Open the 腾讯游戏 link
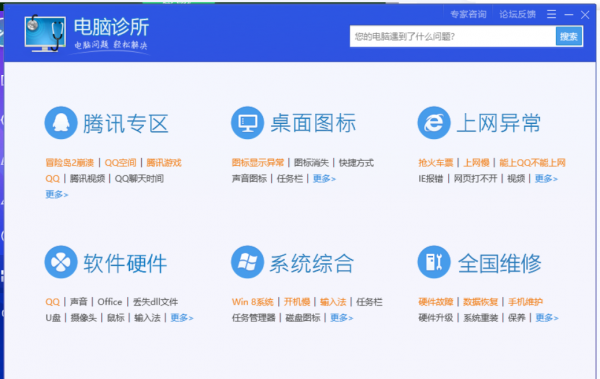This screenshot has height=379, width=600. [164, 163]
